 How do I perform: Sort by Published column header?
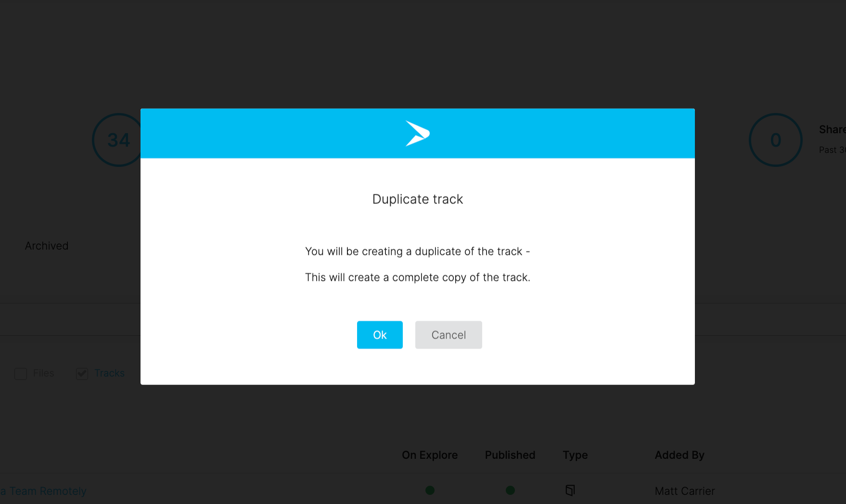pos(510,455)
